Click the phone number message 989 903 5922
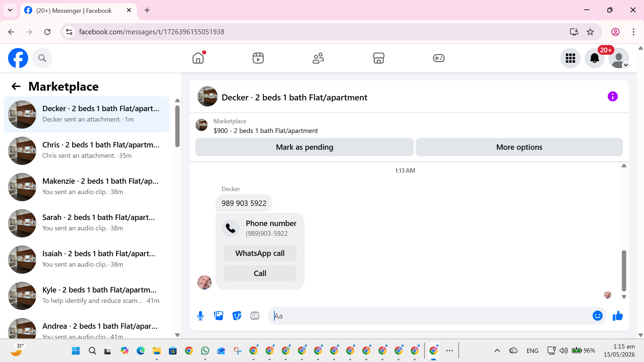This screenshot has width=644, height=362. [244, 203]
